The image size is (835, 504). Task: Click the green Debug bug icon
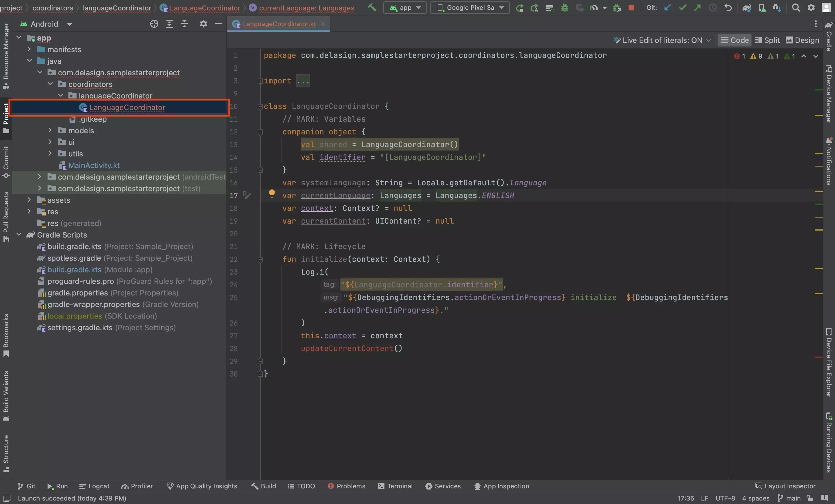pyautogui.click(x=564, y=8)
